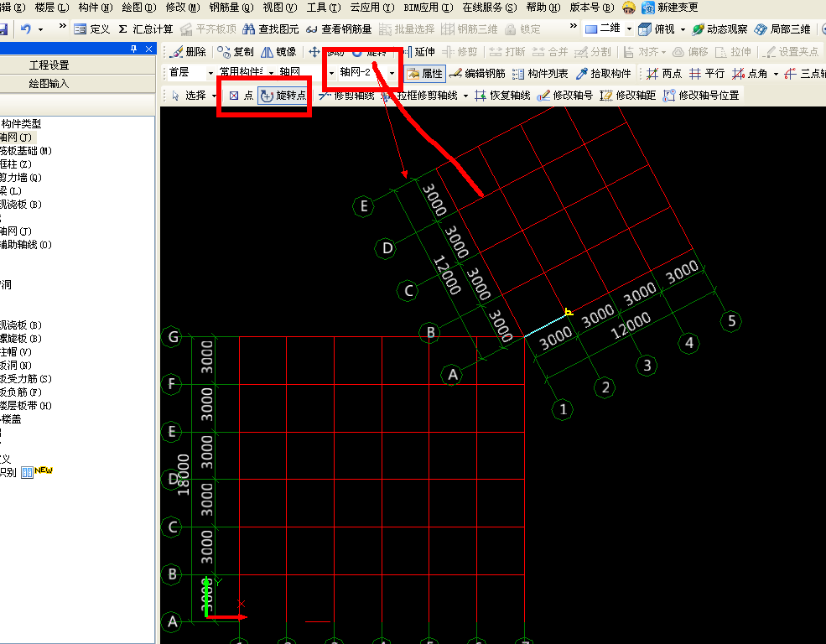
Task: Open the 构件(N) menu
Action: coord(96,8)
